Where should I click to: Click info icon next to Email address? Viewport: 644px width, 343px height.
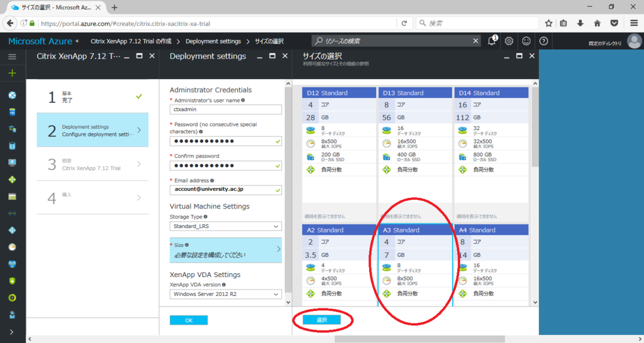point(212,180)
